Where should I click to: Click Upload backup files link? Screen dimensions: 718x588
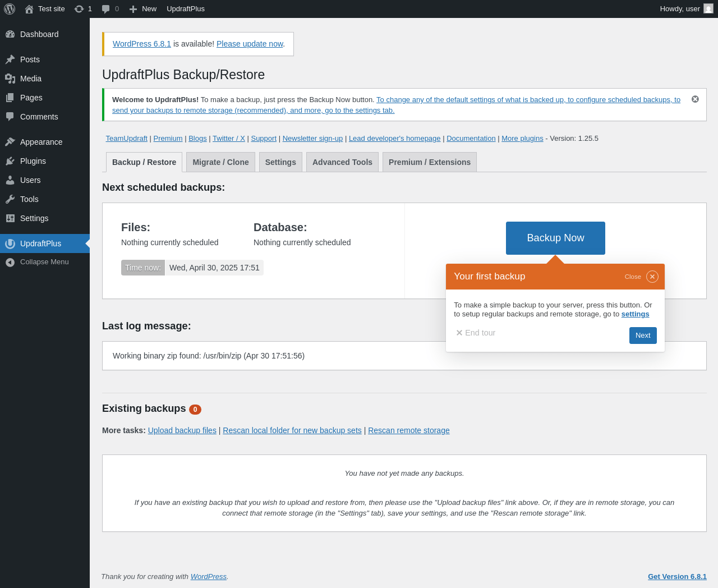[x=182, y=430]
